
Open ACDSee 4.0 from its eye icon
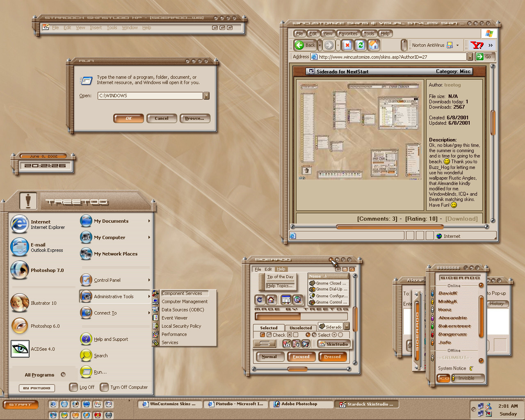pyautogui.click(x=20, y=349)
